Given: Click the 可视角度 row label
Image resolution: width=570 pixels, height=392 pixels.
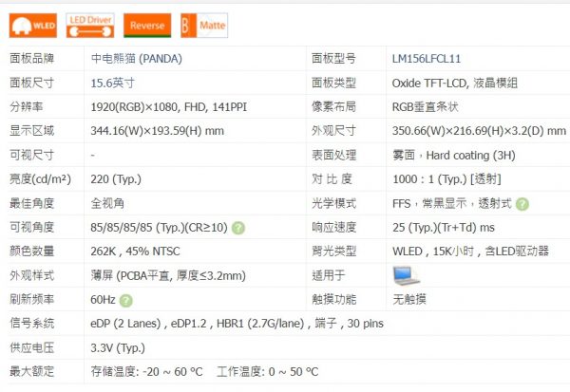Looking at the screenshot, I should point(31,228).
